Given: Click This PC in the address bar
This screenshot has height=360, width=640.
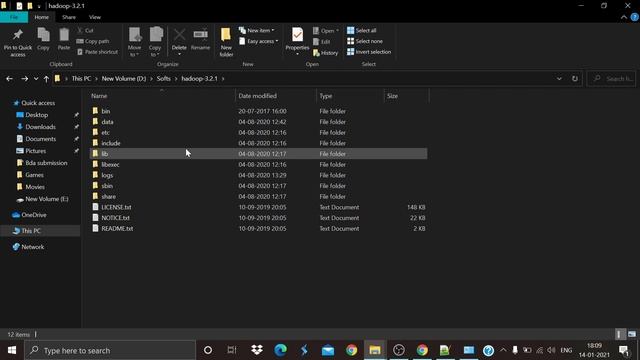Looking at the screenshot, I should (81, 79).
